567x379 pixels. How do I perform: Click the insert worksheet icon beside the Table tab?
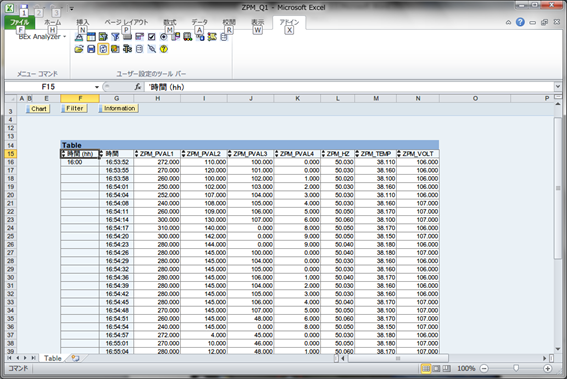pyautogui.click(x=75, y=358)
